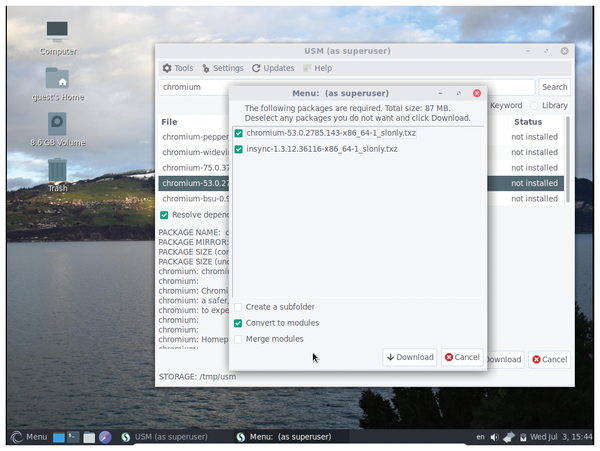Open the file manager taskbar icon

pos(89,437)
